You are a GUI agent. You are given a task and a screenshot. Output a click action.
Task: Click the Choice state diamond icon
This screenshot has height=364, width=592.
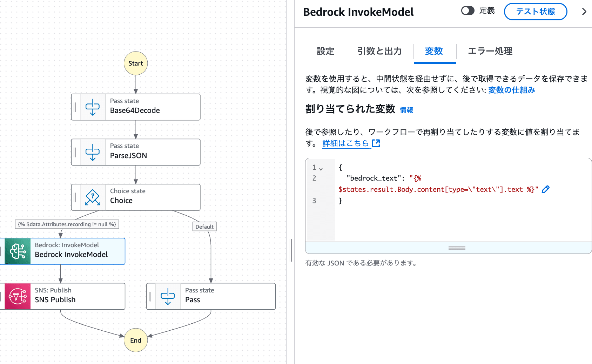93,197
